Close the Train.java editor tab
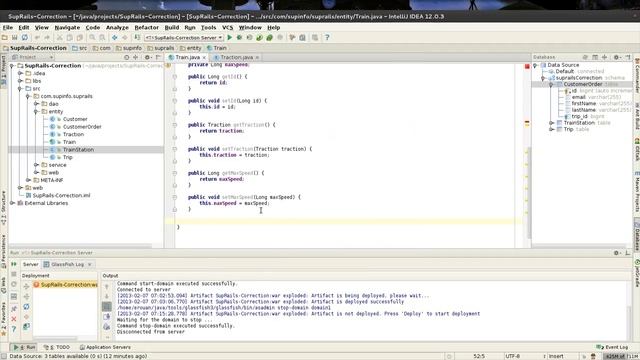 (x=204, y=58)
